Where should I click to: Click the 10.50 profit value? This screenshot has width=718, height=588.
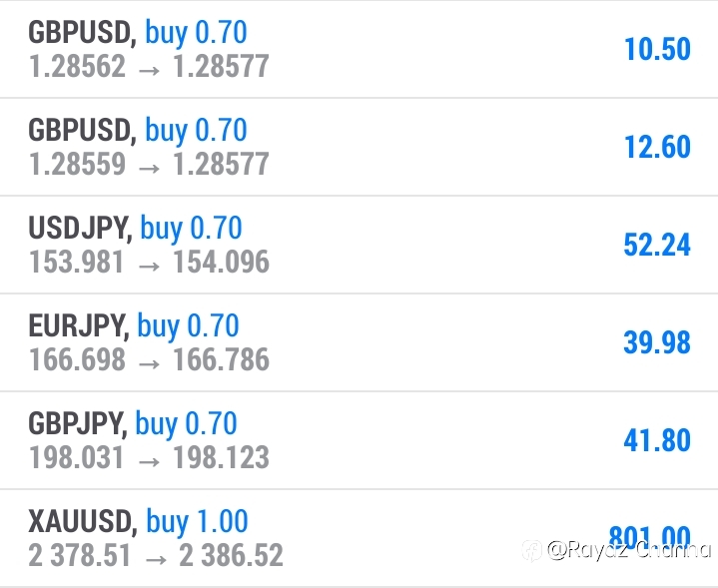(x=657, y=49)
